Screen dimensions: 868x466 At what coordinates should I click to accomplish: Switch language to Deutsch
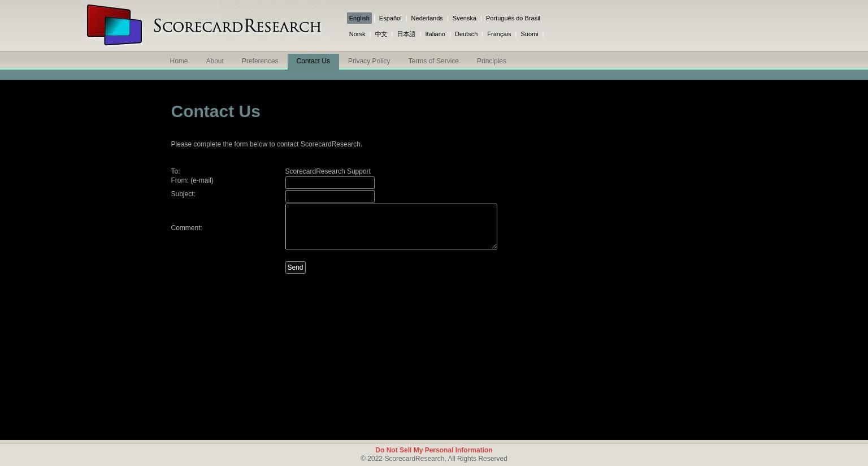click(466, 34)
